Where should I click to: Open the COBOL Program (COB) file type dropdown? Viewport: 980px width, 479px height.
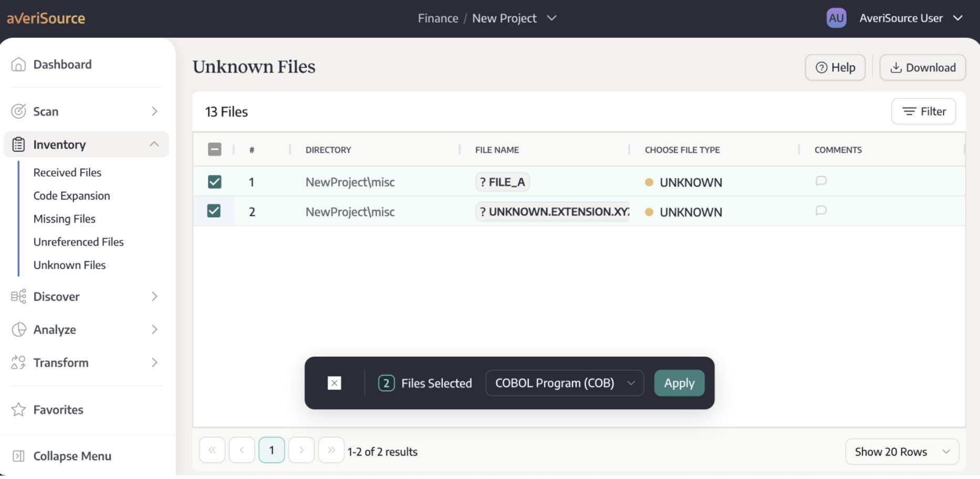point(565,383)
